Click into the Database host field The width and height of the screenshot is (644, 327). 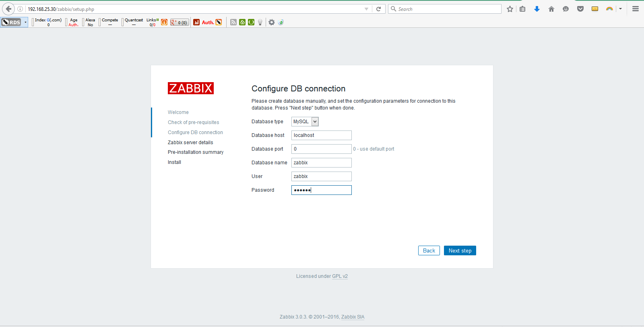tap(321, 135)
